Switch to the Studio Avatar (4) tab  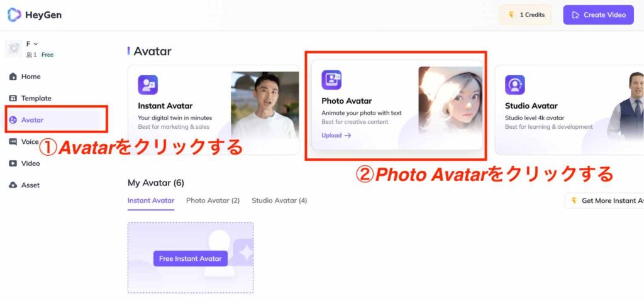pyautogui.click(x=279, y=201)
